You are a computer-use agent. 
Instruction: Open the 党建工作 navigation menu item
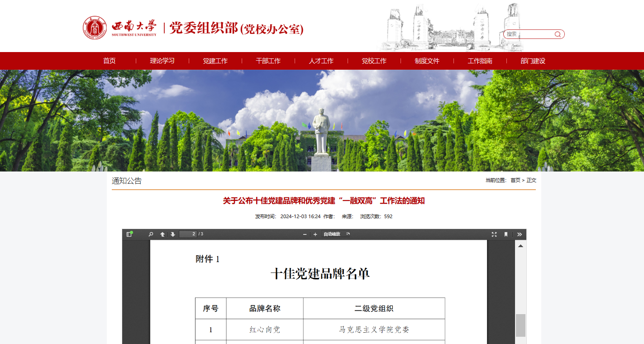coord(215,61)
